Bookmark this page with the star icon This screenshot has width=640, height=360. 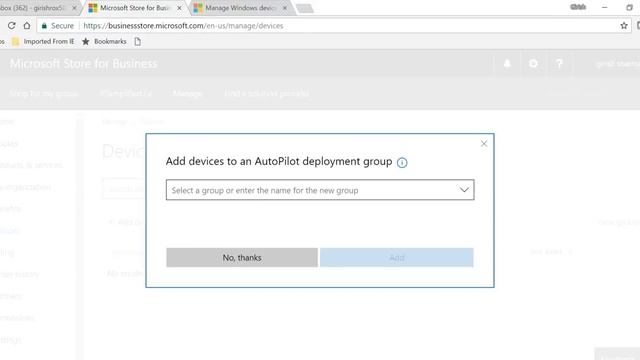point(624,26)
